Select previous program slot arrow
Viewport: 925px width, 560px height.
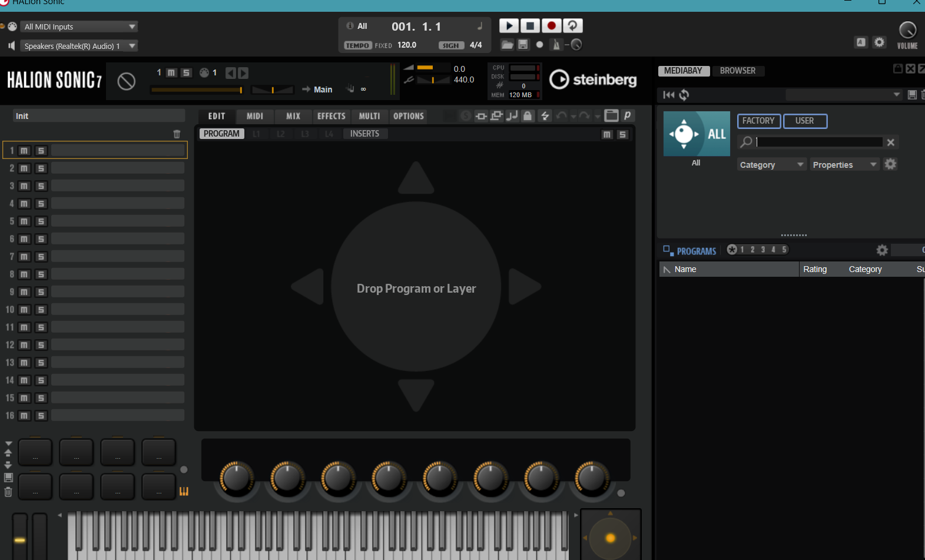click(x=230, y=73)
